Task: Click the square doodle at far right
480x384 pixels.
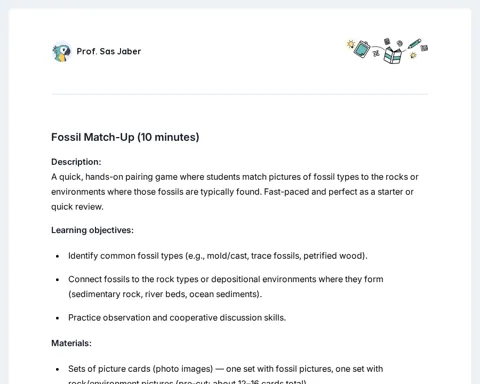Action: click(x=424, y=48)
